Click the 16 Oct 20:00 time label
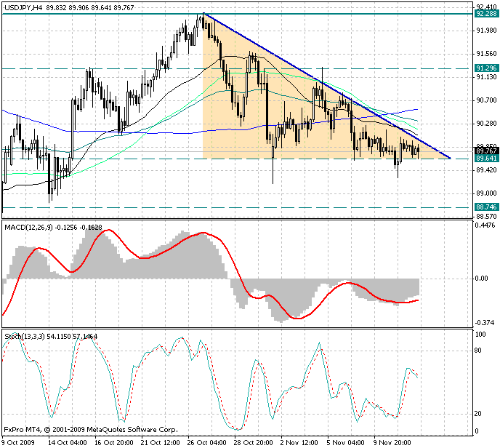 [x=113, y=443]
